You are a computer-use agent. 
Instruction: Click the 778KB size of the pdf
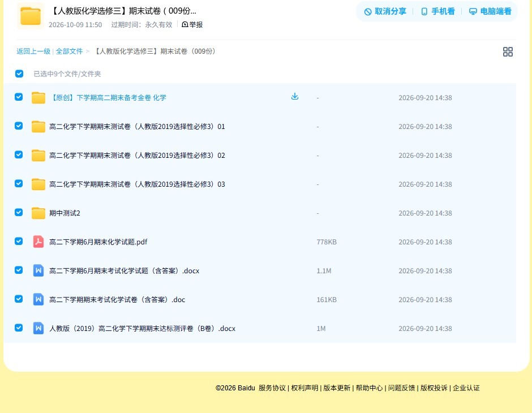click(327, 242)
